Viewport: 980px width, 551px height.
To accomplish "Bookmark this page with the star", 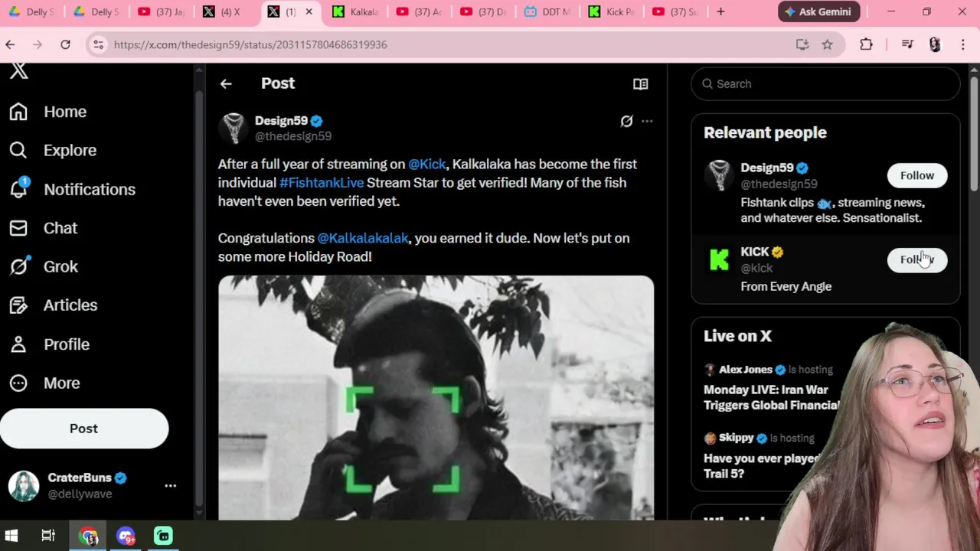I will (827, 44).
